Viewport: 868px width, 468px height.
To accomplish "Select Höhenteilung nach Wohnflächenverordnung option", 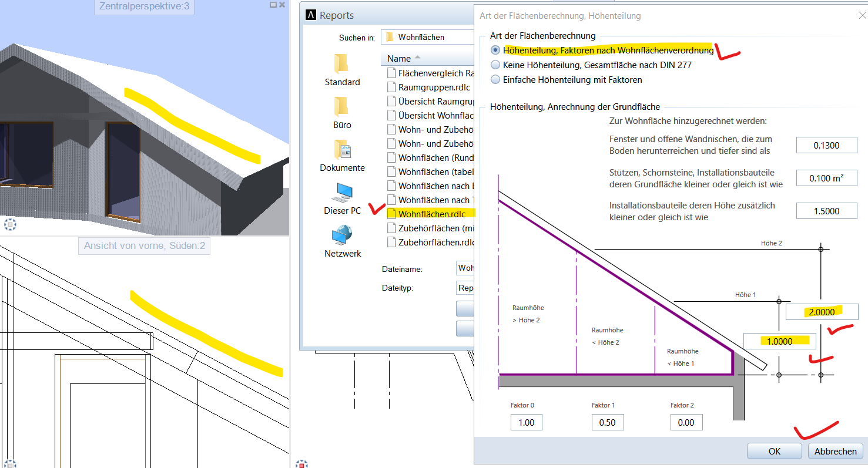I will pos(496,50).
